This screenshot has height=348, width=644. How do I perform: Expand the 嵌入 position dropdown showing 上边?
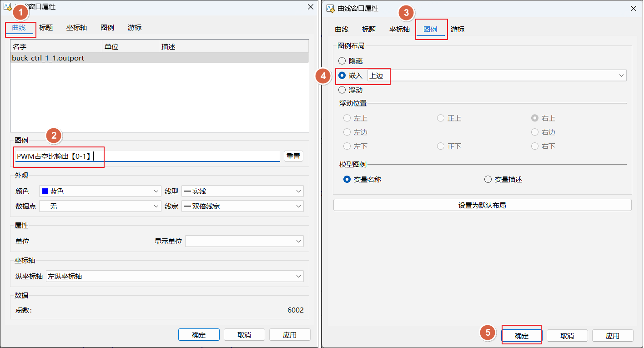click(497, 76)
